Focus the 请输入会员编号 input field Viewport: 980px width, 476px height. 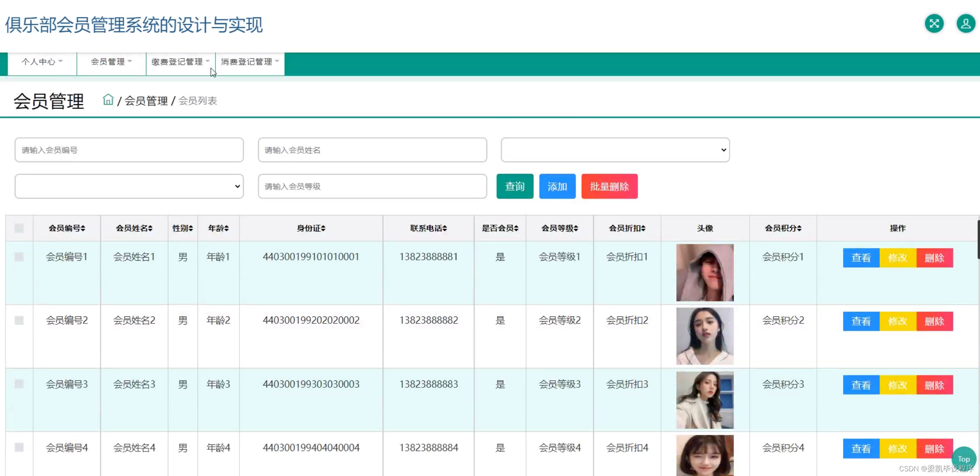pyautogui.click(x=129, y=150)
